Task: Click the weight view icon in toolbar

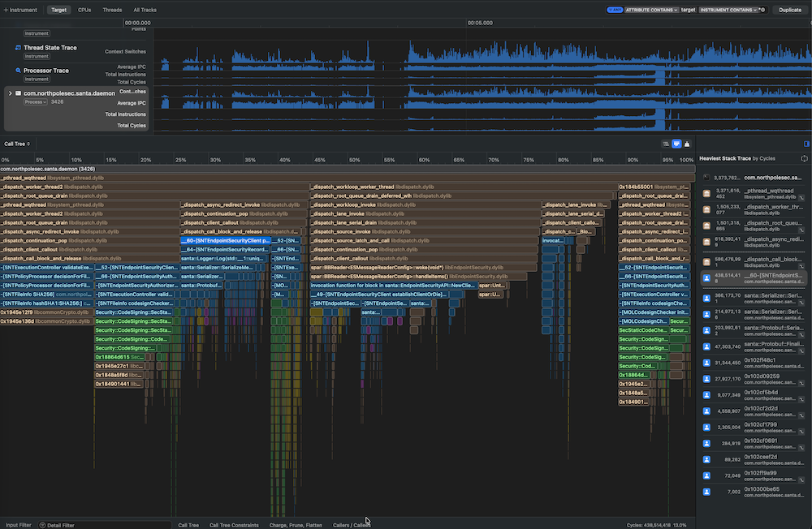Action: (x=687, y=144)
